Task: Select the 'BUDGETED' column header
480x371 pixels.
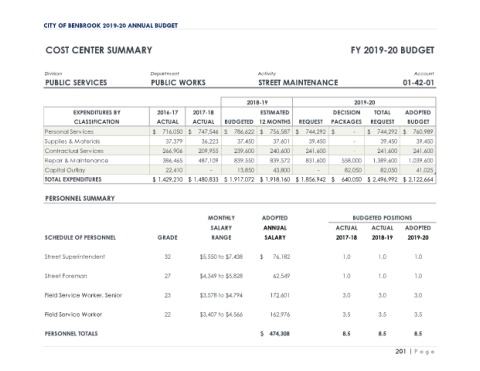Action: pyautogui.click(x=239, y=122)
